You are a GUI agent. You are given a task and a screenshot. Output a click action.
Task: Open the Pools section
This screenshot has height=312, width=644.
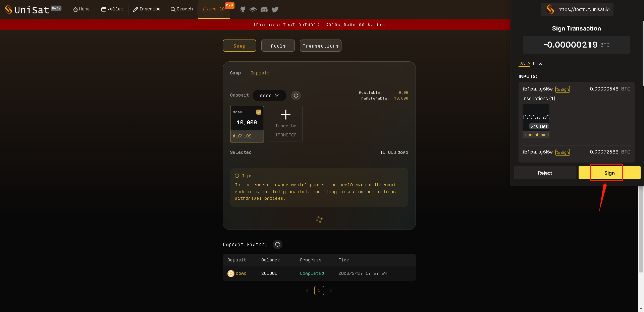pyautogui.click(x=278, y=46)
